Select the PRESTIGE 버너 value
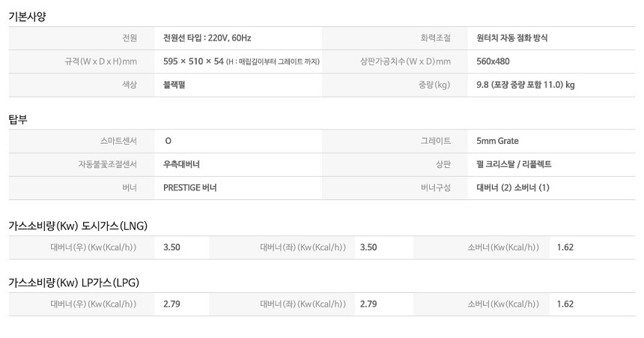Viewport: 644px width, 338px height. click(x=190, y=188)
